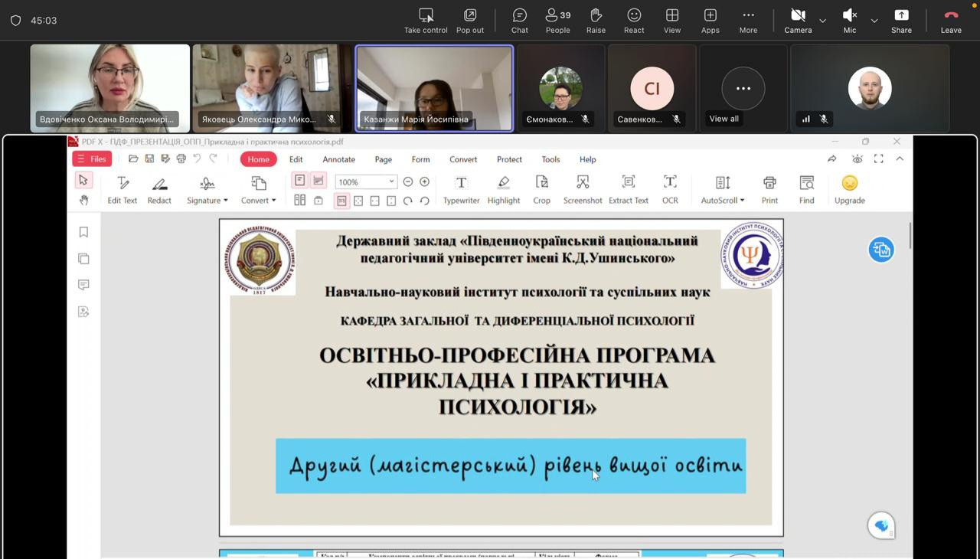Click Share in the meeting toolbar
980x559 pixels.
pos(901,21)
